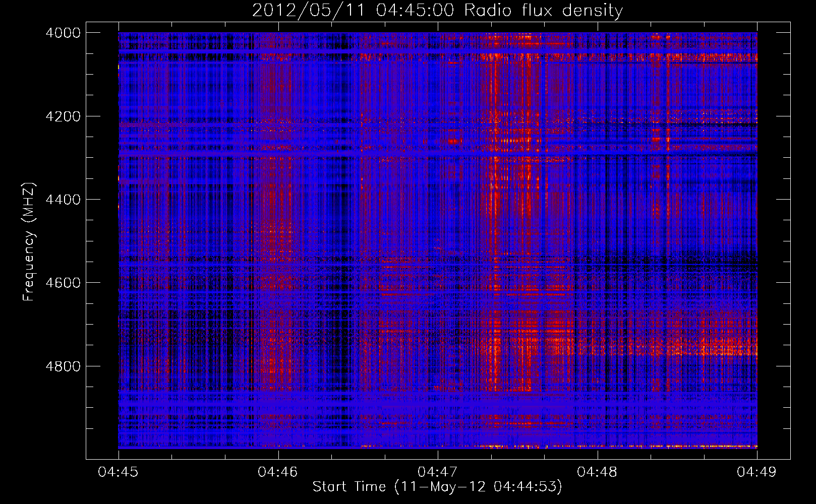Click the 04:48 time axis label

(x=597, y=472)
